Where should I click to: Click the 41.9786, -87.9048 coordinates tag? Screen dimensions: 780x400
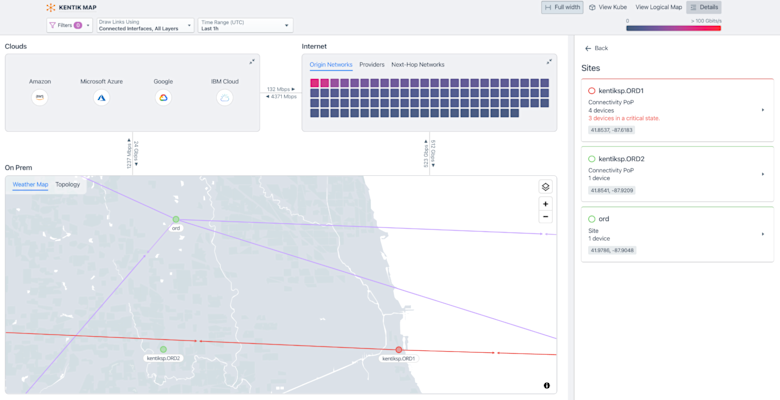612,250
